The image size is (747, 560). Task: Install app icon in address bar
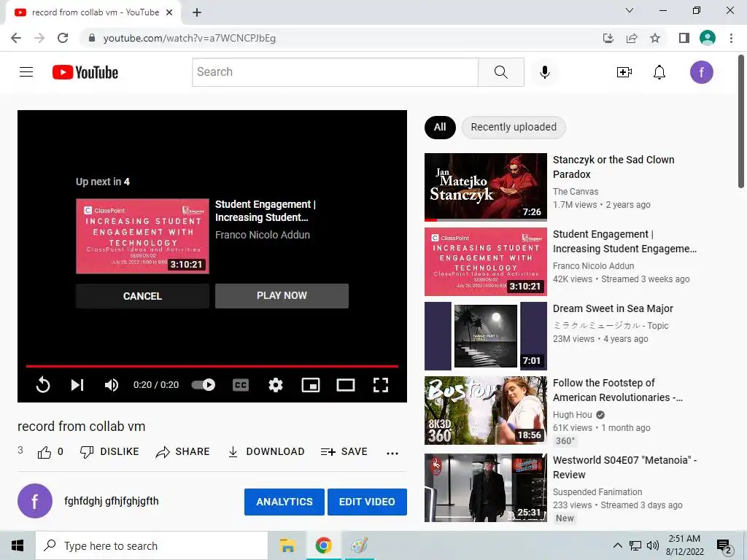608,38
